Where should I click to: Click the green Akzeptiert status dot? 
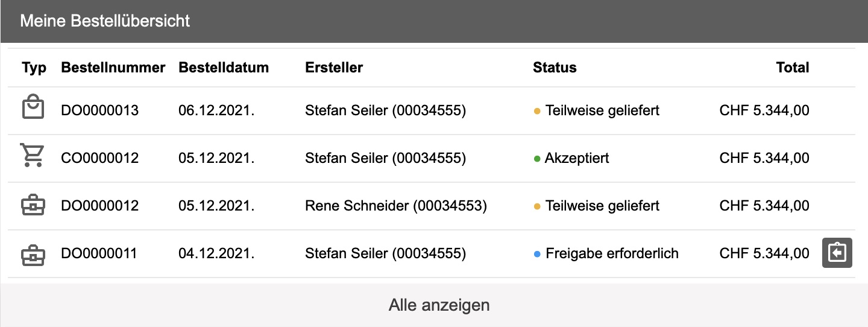click(537, 159)
